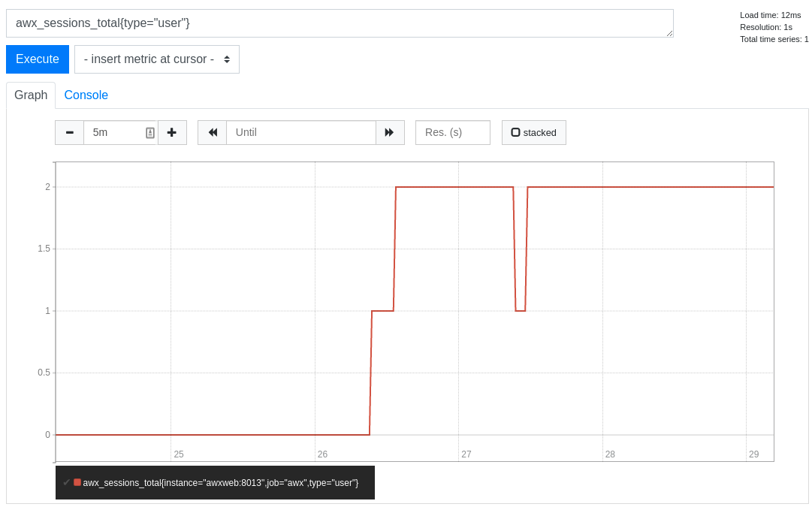
Task: Zoom out the time range with the minus icon
Action: 69,132
